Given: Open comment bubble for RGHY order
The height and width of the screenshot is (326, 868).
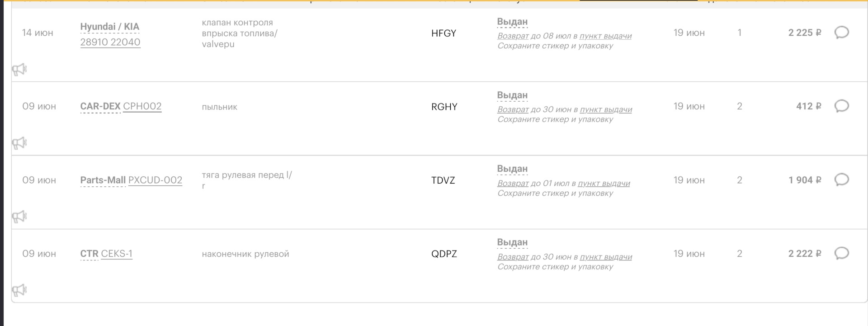Looking at the screenshot, I should pos(841,106).
